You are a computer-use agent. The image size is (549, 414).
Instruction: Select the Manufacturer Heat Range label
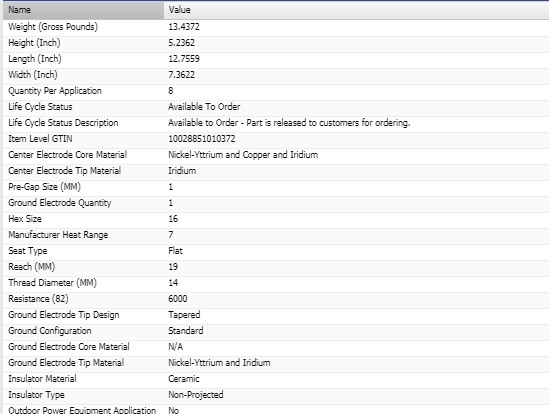pyautogui.click(x=58, y=235)
